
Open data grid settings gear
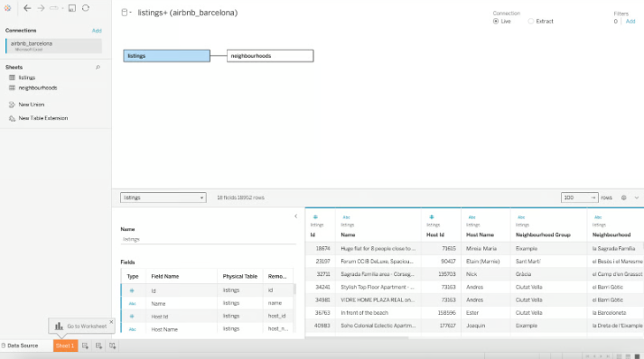pyautogui.click(x=623, y=198)
